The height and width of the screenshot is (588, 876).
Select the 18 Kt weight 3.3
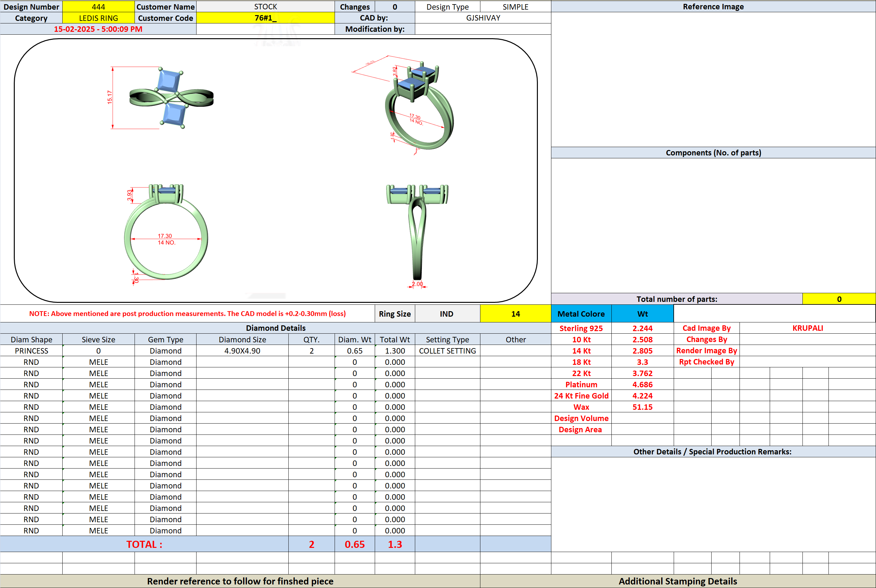(642, 362)
